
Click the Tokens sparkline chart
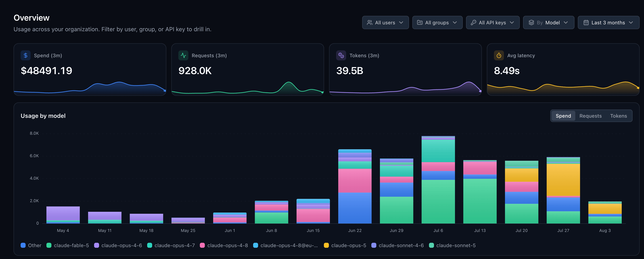pyautogui.click(x=405, y=88)
